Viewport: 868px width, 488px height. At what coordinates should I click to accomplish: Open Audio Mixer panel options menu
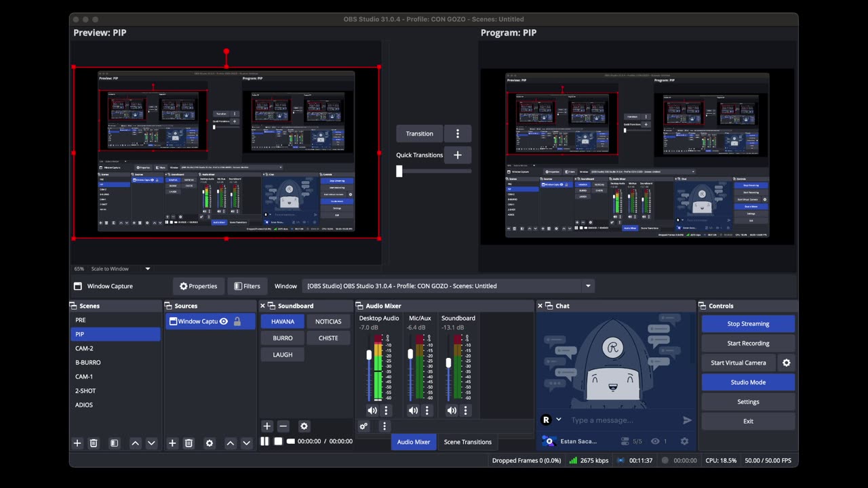pos(384,426)
